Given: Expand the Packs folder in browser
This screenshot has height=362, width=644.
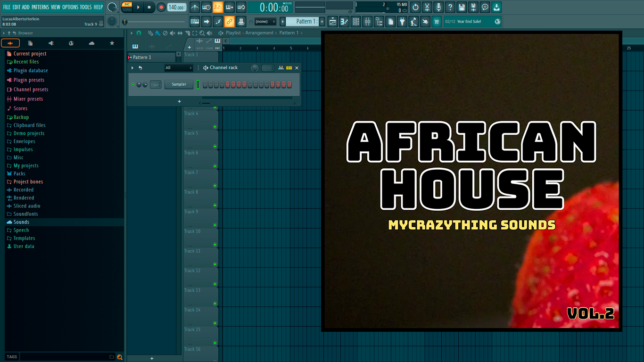Looking at the screenshot, I should tap(19, 173).
